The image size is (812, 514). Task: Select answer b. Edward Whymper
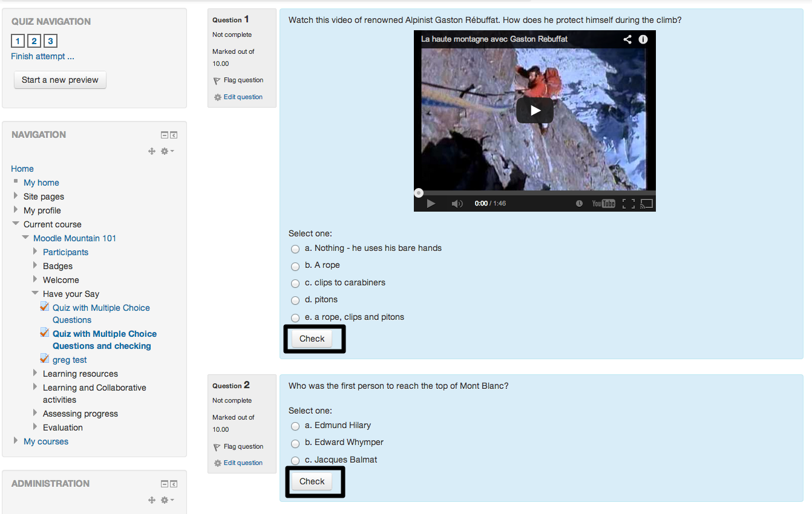(x=295, y=443)
